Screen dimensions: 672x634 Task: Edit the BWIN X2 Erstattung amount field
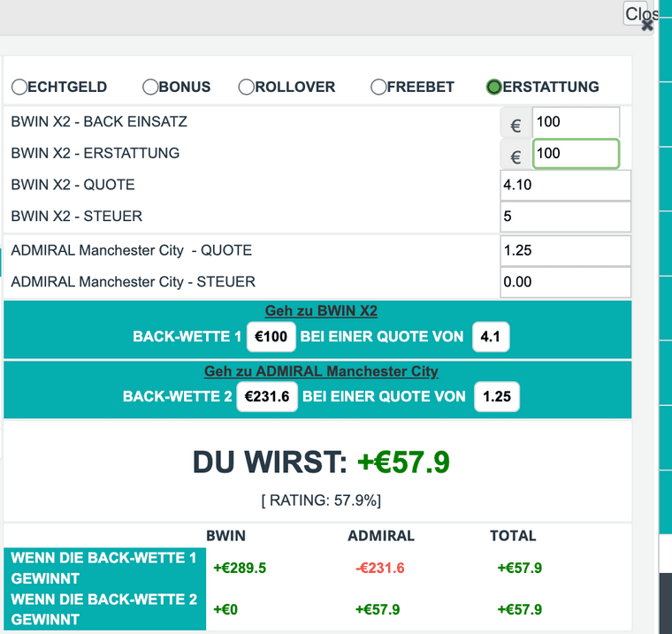click(576, 154)
